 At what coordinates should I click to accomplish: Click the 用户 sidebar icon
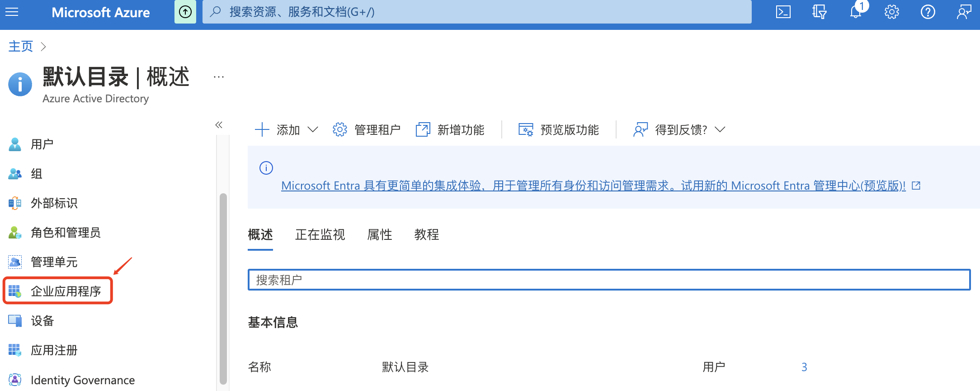[15, 144]
